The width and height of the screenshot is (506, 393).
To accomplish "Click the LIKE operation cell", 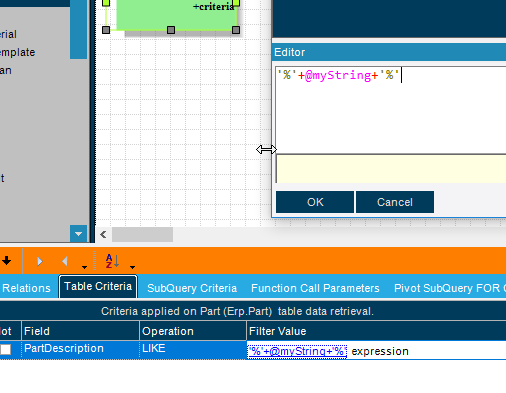I will (x=193, y=349).
